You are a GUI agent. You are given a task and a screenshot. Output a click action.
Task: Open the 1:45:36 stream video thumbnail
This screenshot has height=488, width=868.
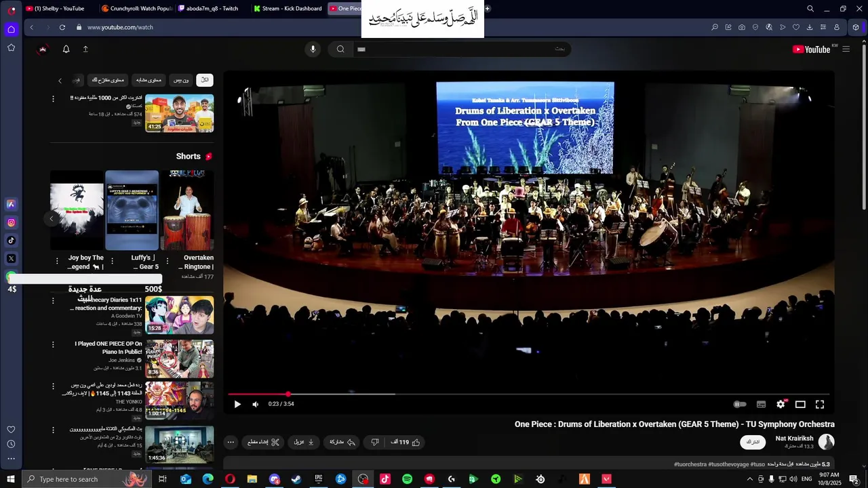180,445
